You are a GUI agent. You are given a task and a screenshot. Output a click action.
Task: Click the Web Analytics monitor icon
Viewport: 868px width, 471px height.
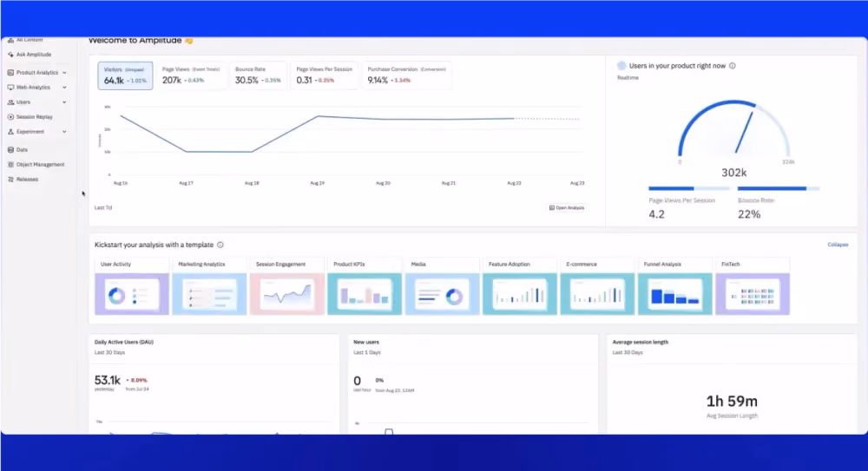[10, 88]
